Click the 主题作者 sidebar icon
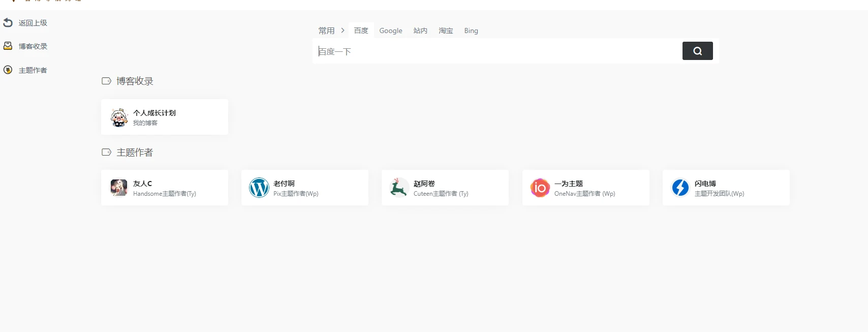The width and height of the screenshot is (868, 332). click(8, 70)
